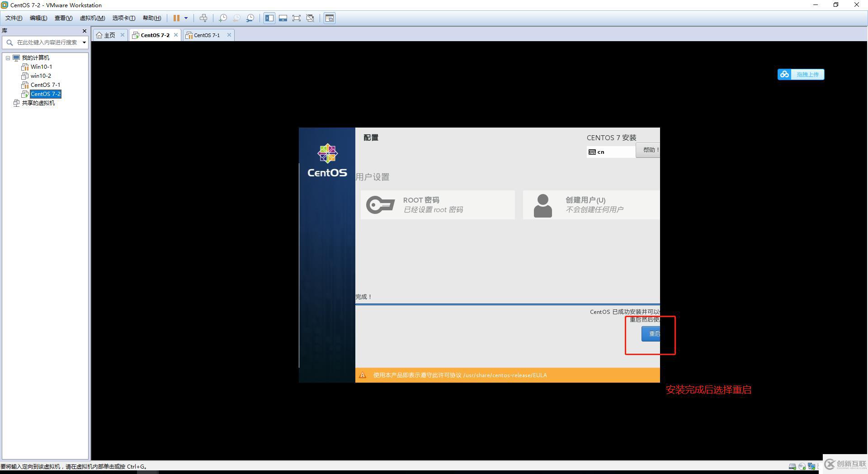Viewport: 868px width, 474px height.
Task: Pause the virtual machine with the orange pause icon
Action: [x=176, y=18]
